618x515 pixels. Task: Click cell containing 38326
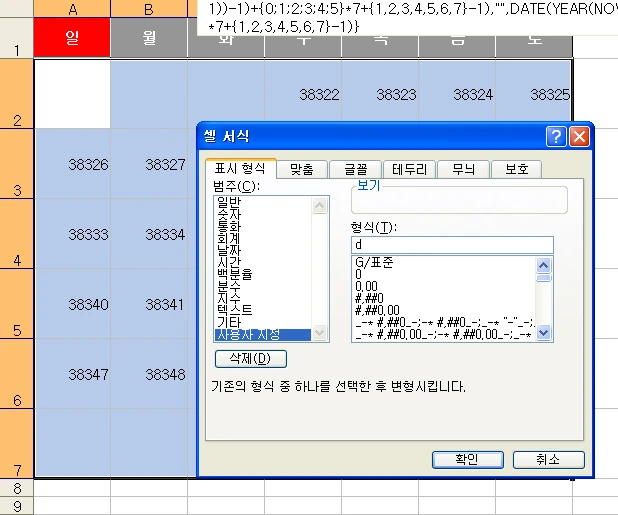tap(72, 164)
